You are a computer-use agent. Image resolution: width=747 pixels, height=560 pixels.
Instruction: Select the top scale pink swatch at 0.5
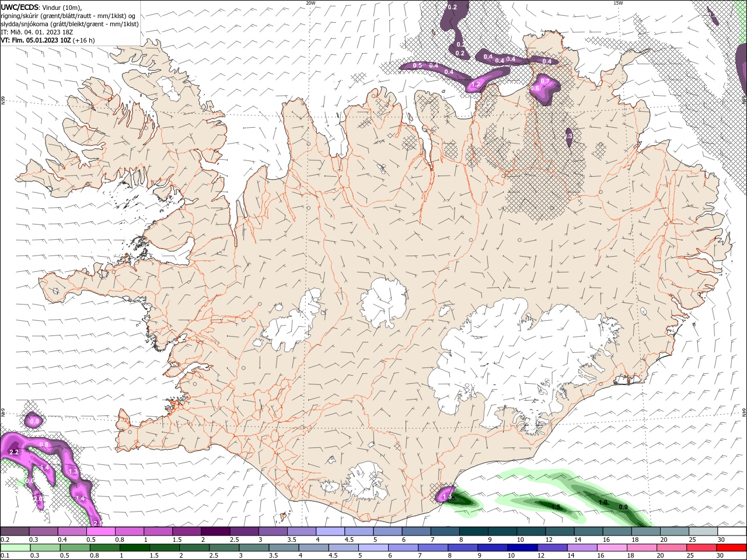[100, 531]
